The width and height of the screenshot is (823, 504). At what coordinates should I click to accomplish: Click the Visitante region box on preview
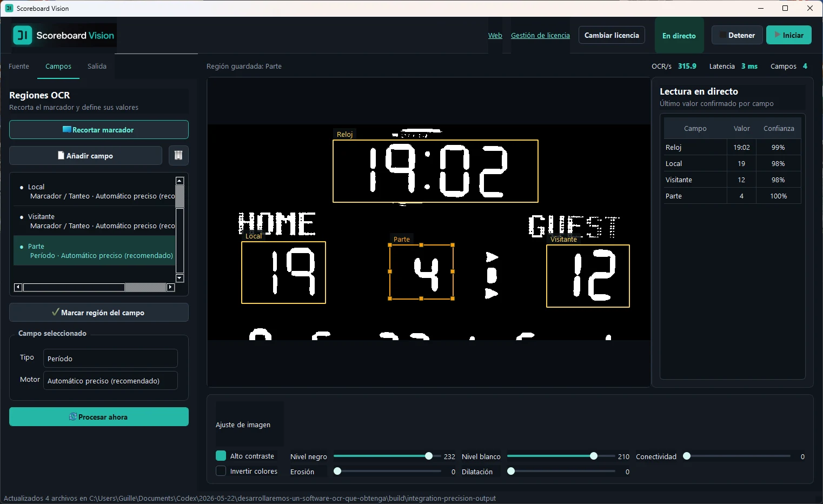click(x=588, y=276)
